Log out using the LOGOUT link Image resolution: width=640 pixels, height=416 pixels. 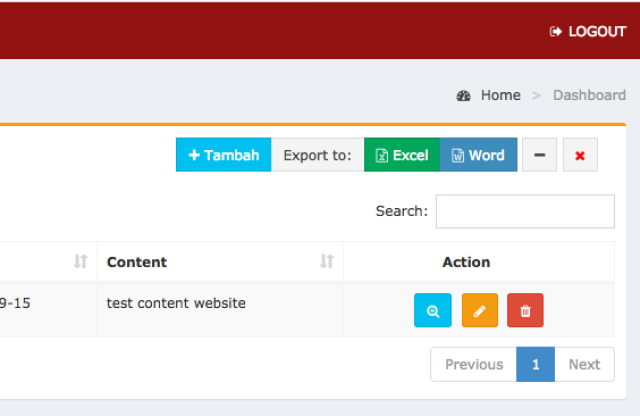588,31
